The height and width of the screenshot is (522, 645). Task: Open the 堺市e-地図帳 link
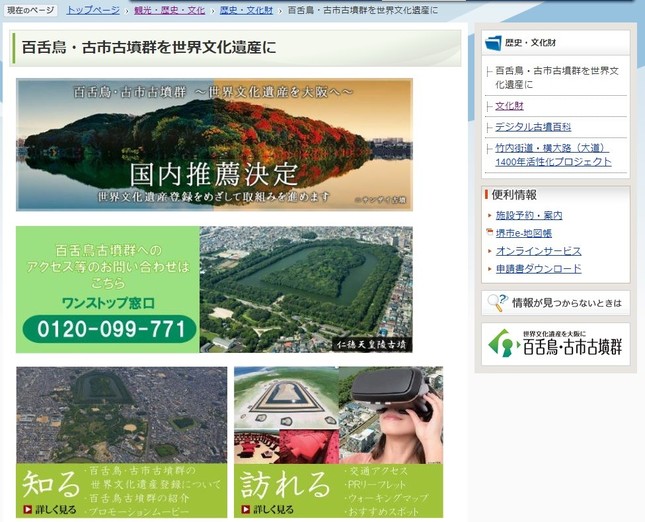pyautogui.click(x=524, y=233)
